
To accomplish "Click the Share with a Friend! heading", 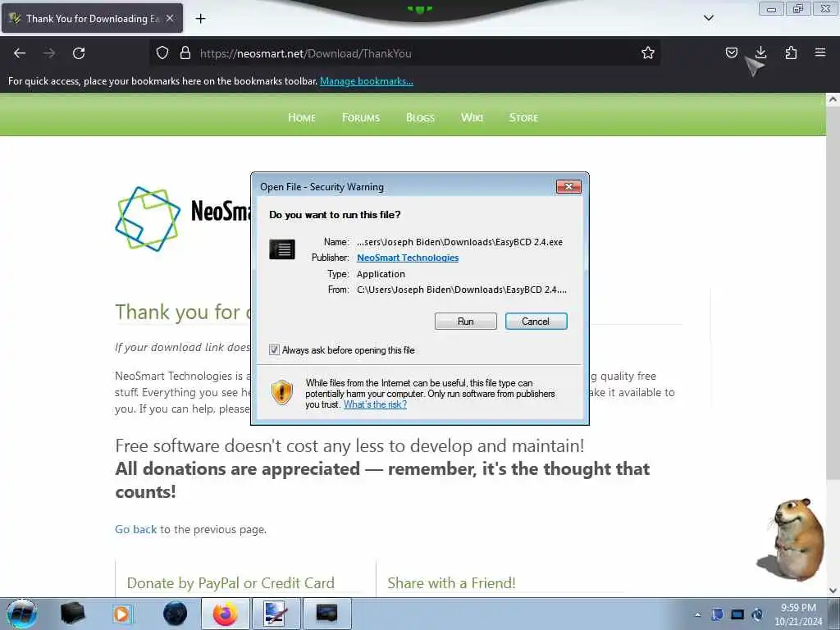I will (452, 583).
